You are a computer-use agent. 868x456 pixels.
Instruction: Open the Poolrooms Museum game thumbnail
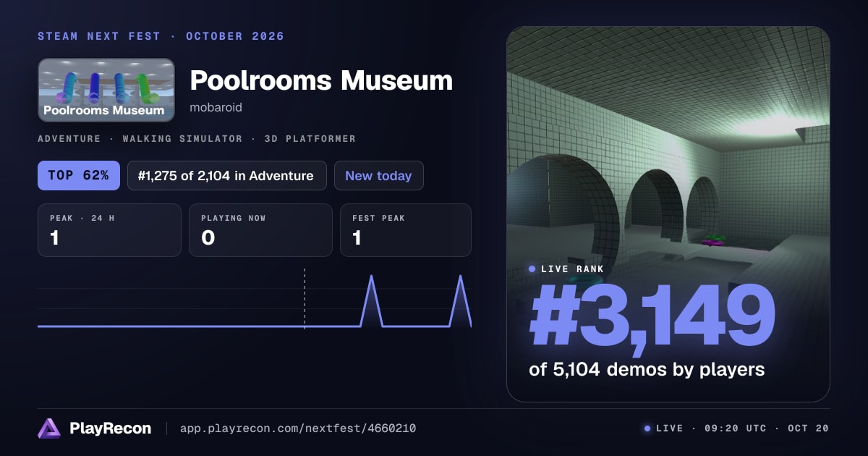106,90
